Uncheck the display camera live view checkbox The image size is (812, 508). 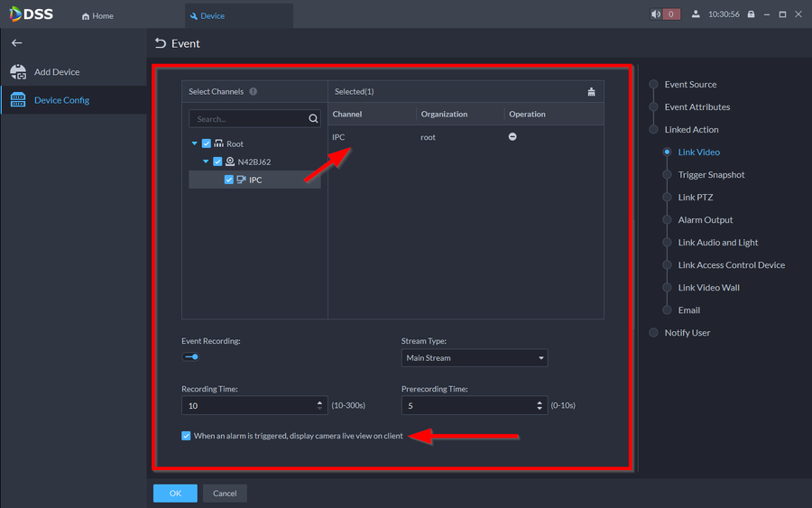pos(187,436)
